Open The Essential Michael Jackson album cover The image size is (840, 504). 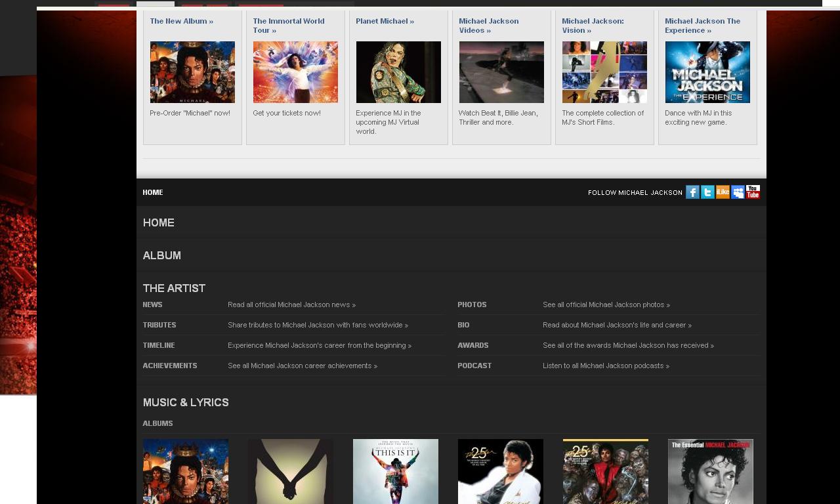(711, 471)
